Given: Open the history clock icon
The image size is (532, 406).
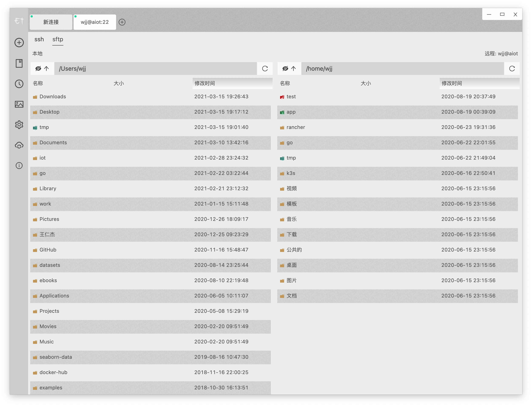Looking at the screenshot, I should click(19, 84).
